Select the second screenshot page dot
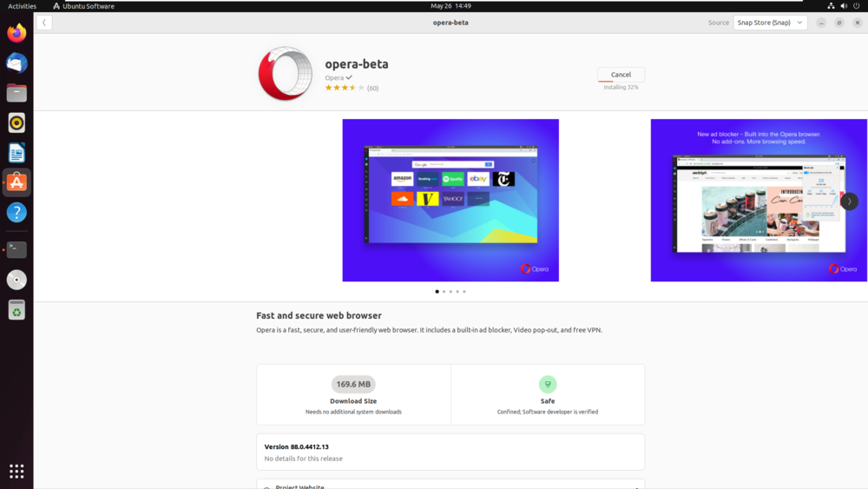Viewport: 868px width, 489px height. [x=444, y=291]
